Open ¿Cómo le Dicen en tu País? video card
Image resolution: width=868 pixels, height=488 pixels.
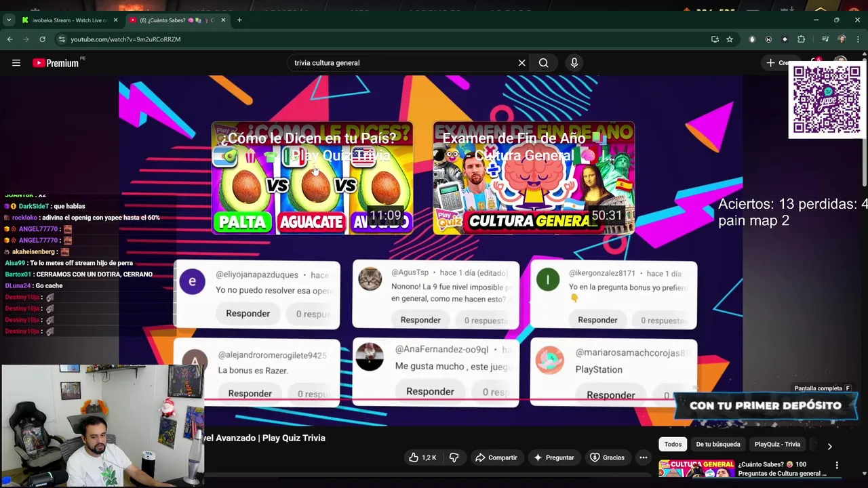[312, 178]
